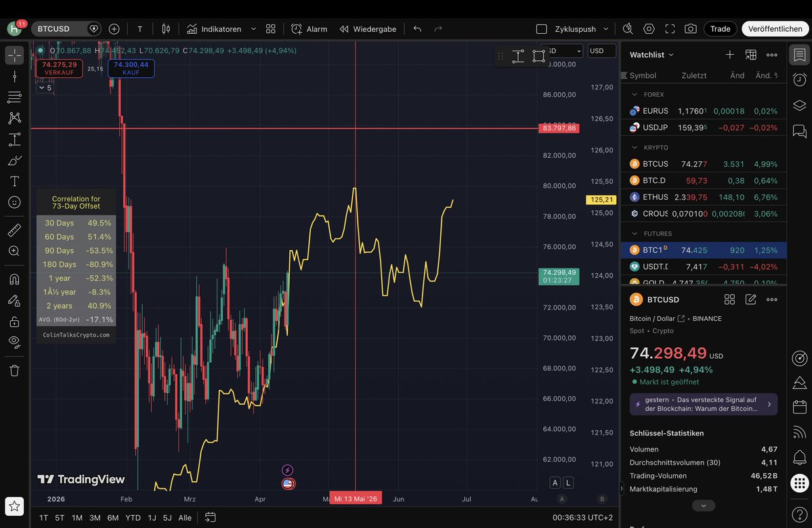Select the Alle time range
The height and width of the screenshot is (528, 812).
point(185,518)
